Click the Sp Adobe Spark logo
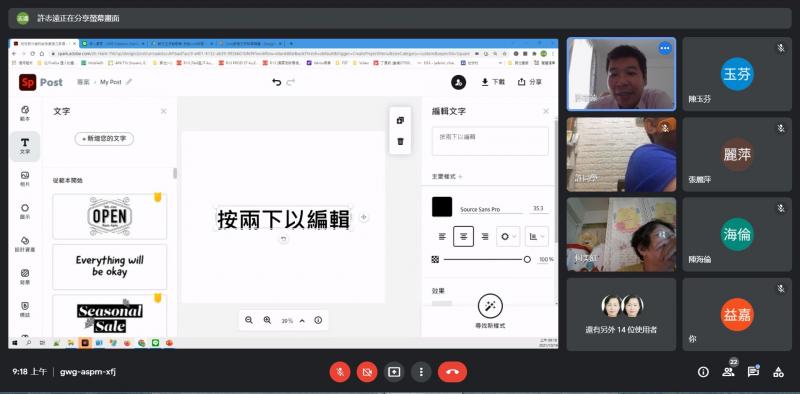 (x=28, y=82)
